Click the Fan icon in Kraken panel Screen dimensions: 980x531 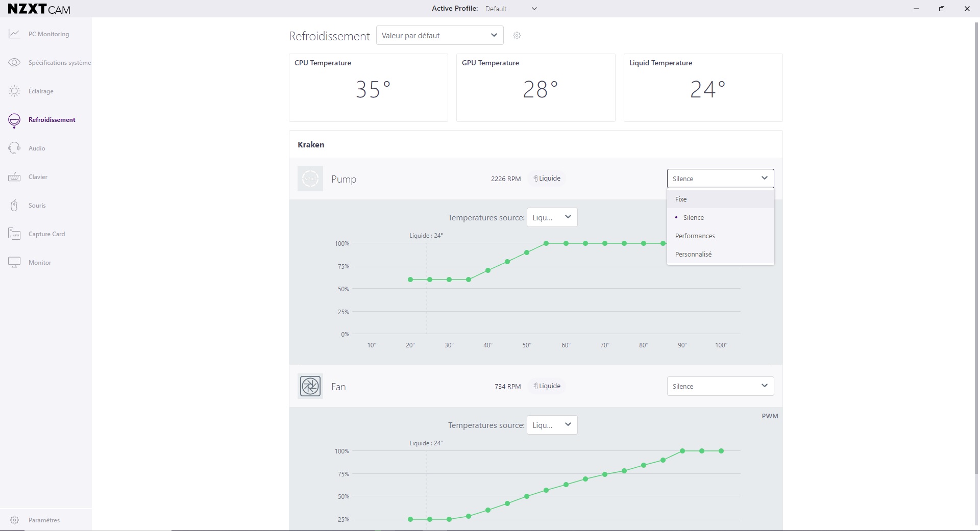click(310, 386)
